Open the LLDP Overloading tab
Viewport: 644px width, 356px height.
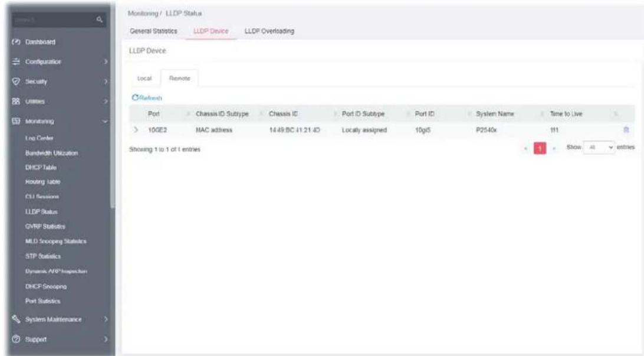click(x=270, y=31)
